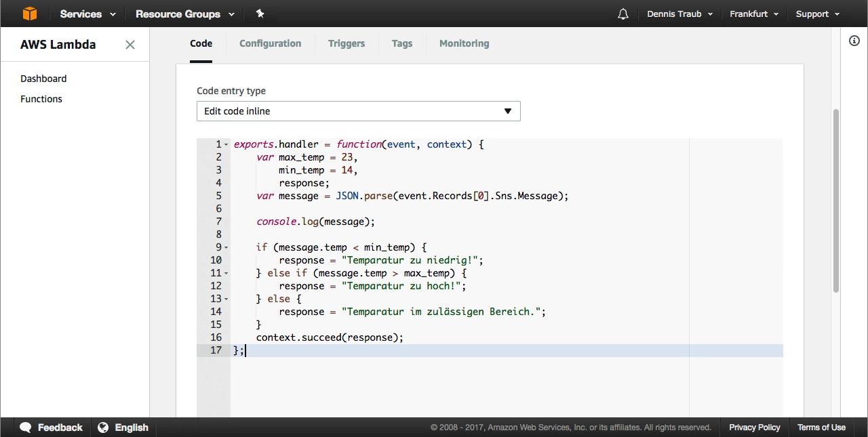Open the Frankfurt region selector

753,14
